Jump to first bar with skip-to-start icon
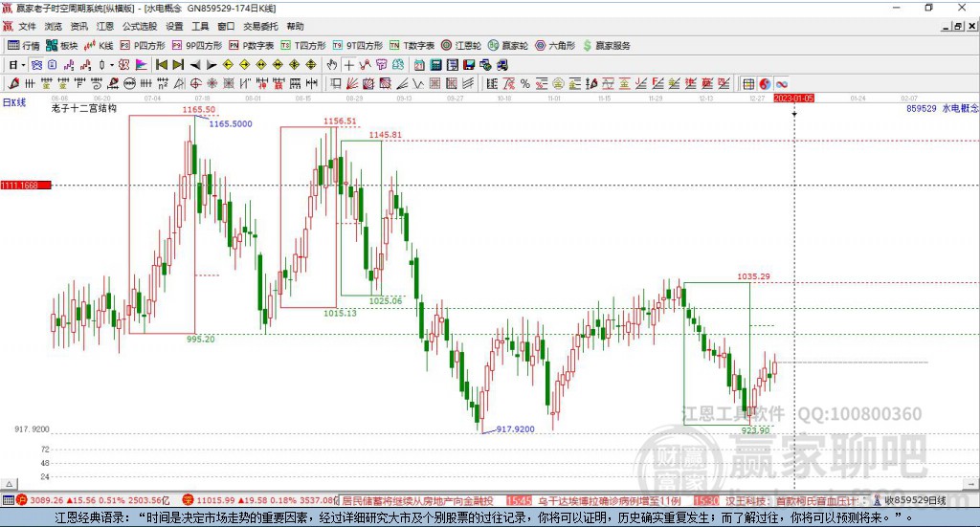Viewport: 980px width, 527px height. coord(162,65)
